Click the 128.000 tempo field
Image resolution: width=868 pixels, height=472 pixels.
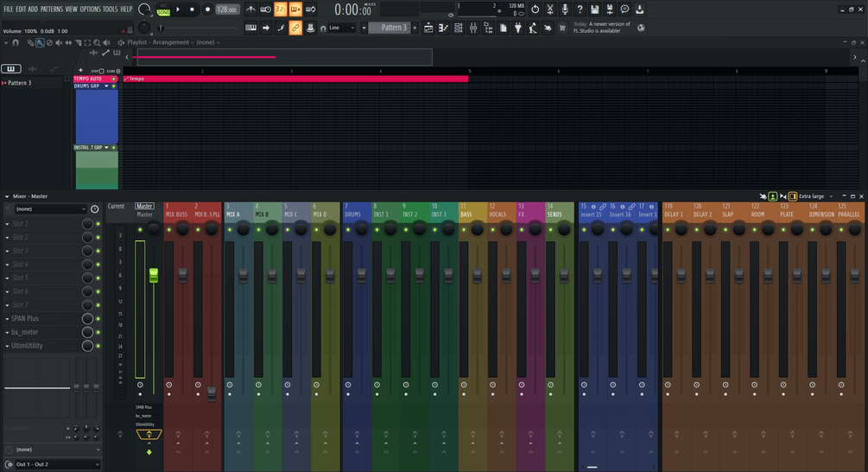227,10
